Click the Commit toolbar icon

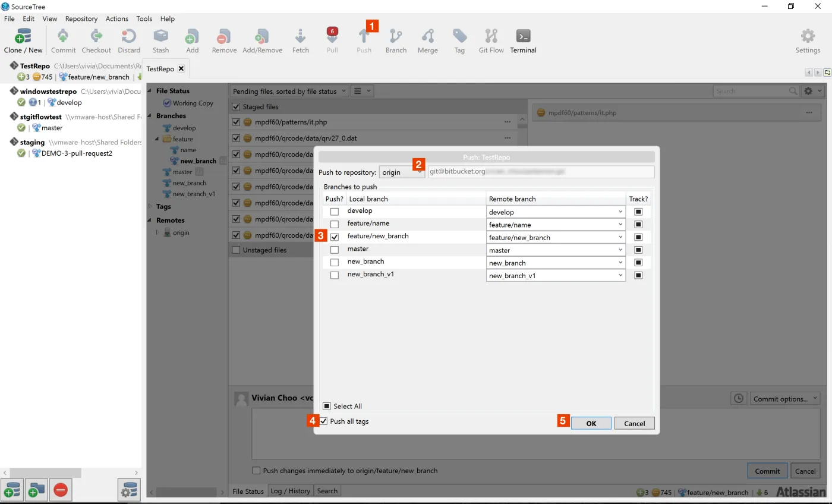coord(63,40)
